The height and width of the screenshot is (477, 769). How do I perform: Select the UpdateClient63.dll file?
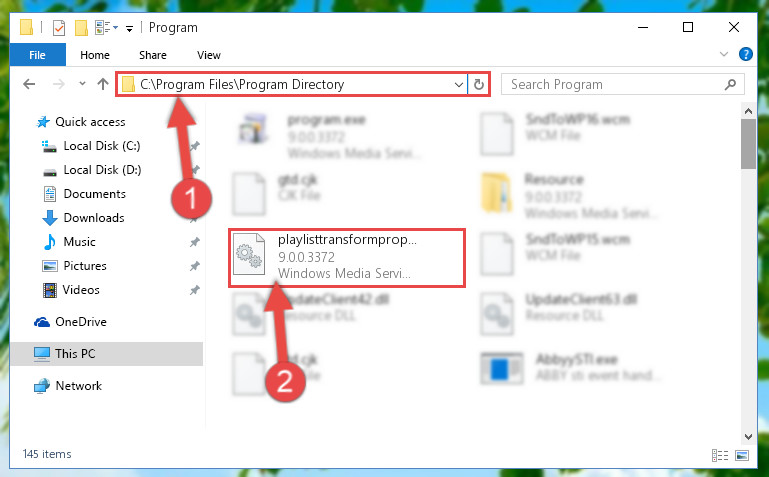point(559,314)
